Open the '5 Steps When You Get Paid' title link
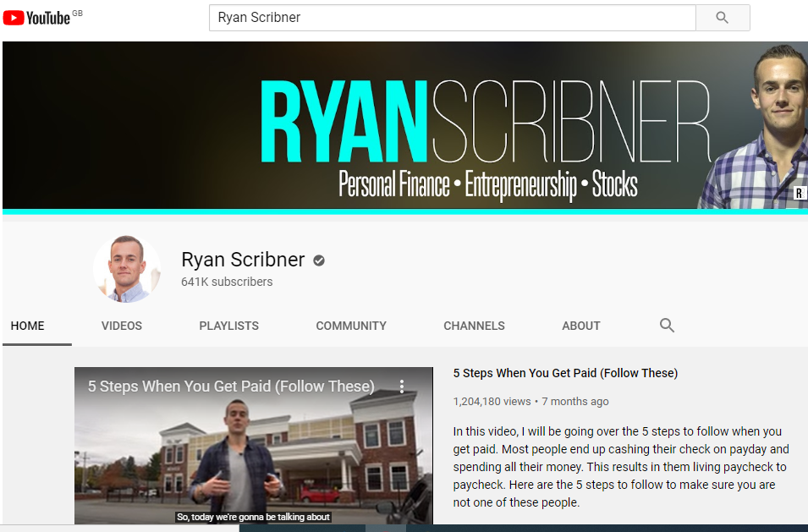808x532 pixels. pyautogui.click(x=565, y=373)
